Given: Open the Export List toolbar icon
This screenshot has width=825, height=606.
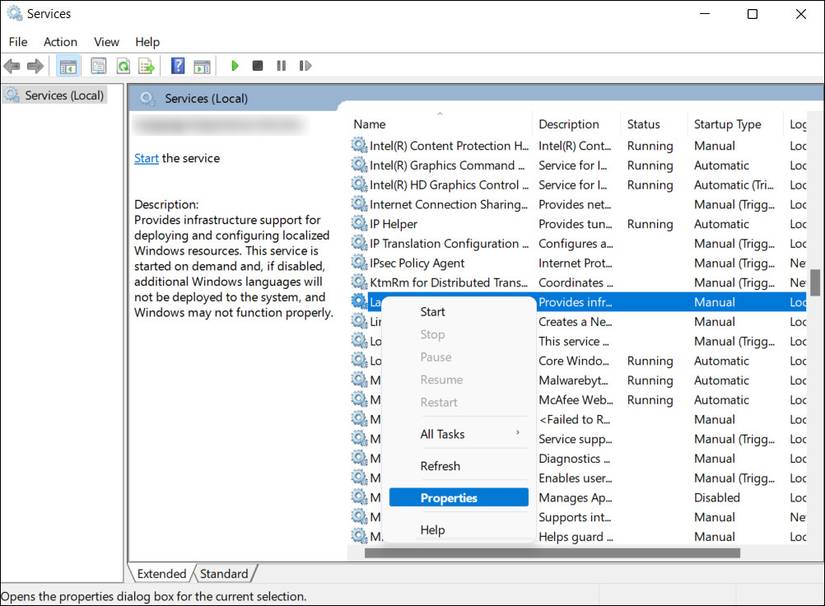Looking at the screenshot, I should [146, 66].
